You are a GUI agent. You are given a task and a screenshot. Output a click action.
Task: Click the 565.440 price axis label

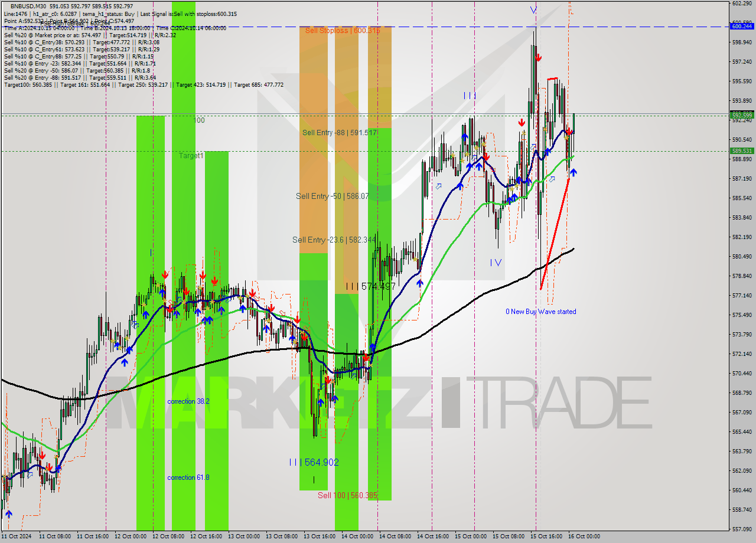pyautogui.click(x=742, y=432)
